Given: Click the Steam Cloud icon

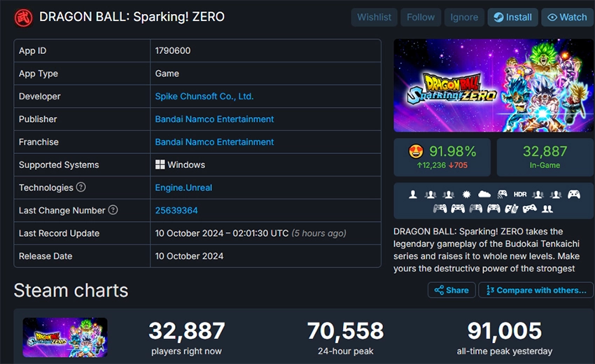Looking at the screenshot, I should click(x=484, y=194).
